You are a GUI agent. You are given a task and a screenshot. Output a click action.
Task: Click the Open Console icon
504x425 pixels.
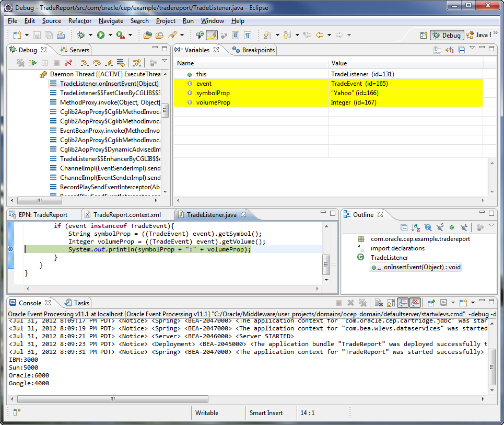click(x=463, y=303)
